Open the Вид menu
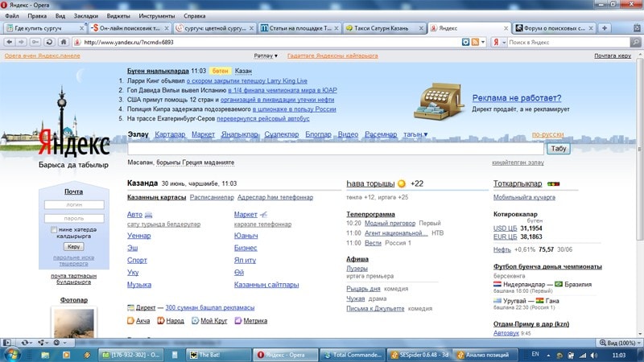The height and width of the screenshot is (362, 644). point(60,16)
